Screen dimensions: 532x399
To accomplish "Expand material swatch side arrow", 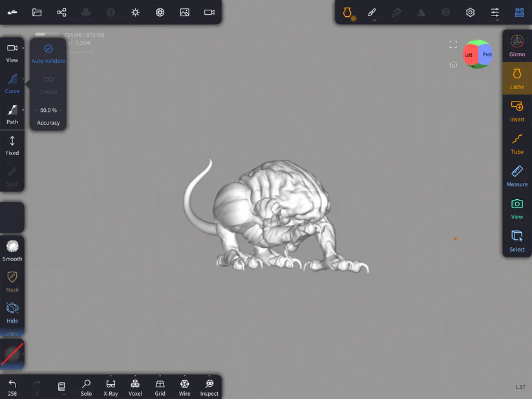I will pyautogui.click(x=23, y=354).
